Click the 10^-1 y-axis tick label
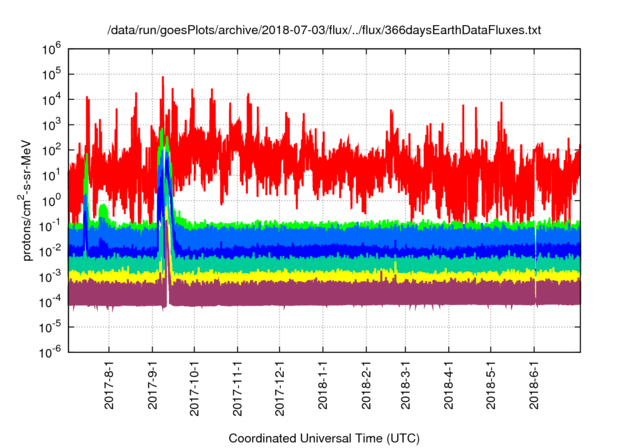This screenshot has height=448, width=640. [51, 226]
